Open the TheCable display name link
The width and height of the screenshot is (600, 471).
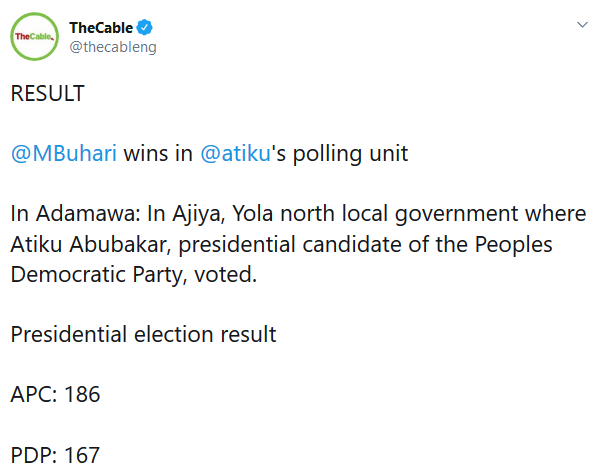(101, 26)
